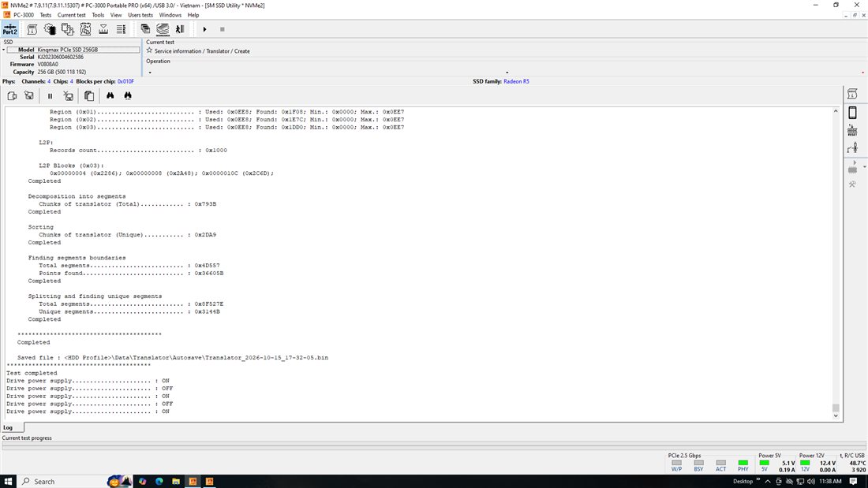
Task: Open File Explorer from the taskbar
Action: pyautogui.click(x=176, y=482)
